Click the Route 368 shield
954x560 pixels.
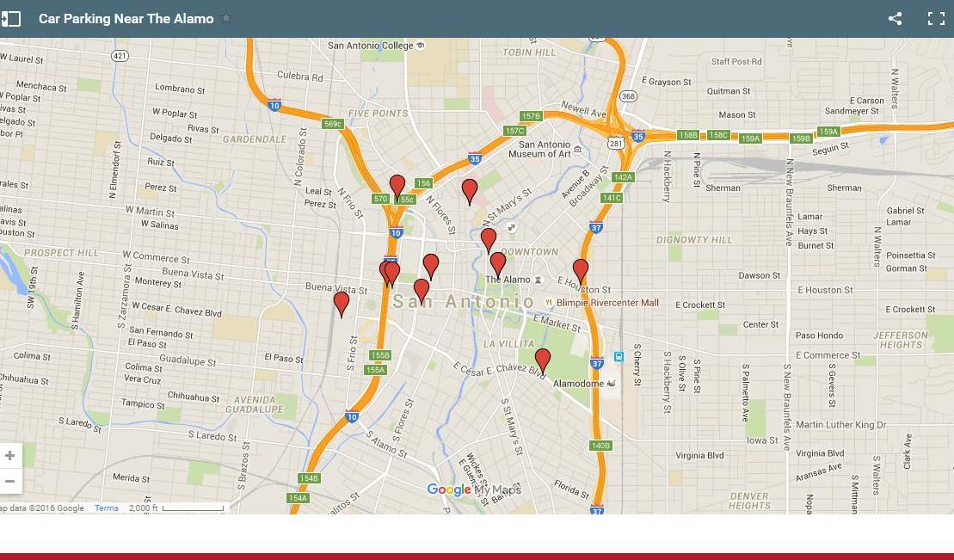click(629, 96)
